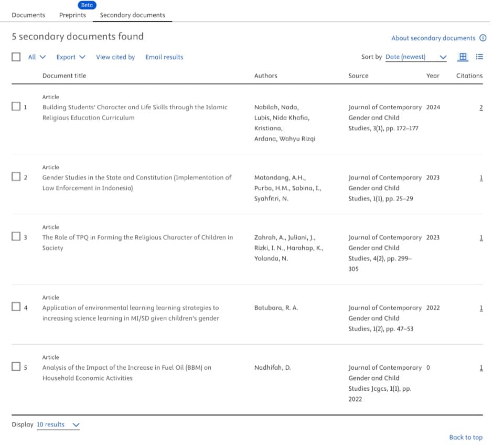This screenshot has width=504, height=447.
Task: Click Email results
Action: click(x=164, y=57)
